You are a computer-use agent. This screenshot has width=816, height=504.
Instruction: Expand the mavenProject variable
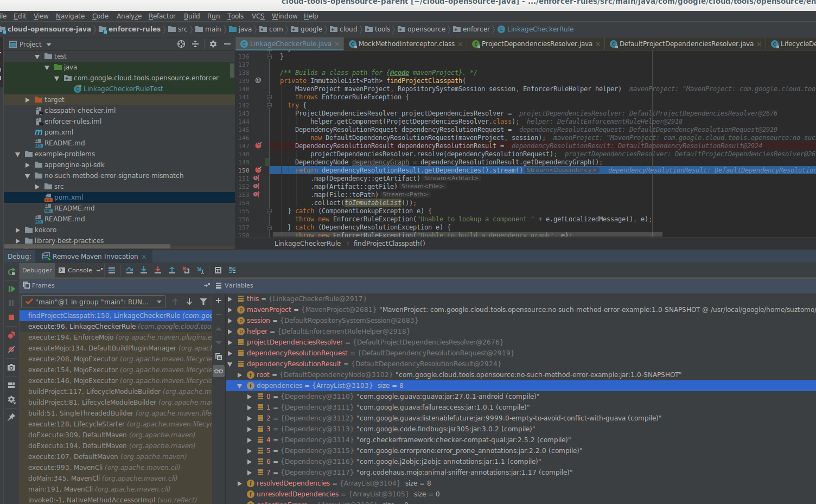coord(230,310)
